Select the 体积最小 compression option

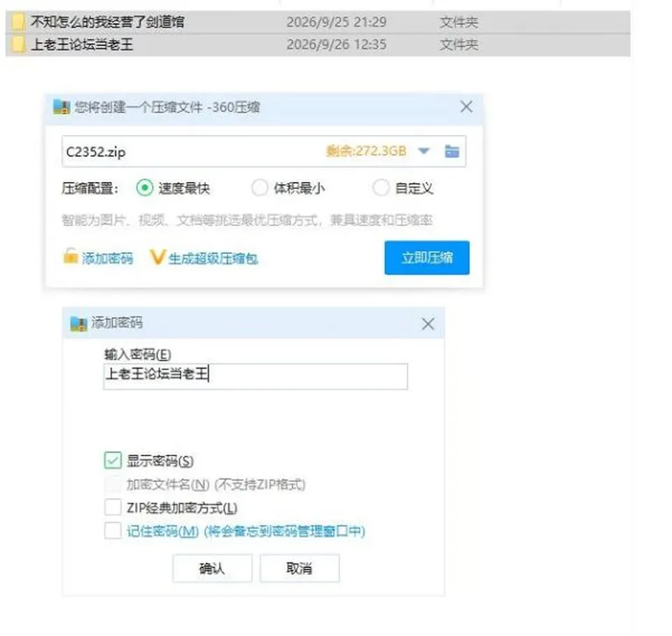coord(260,188)
